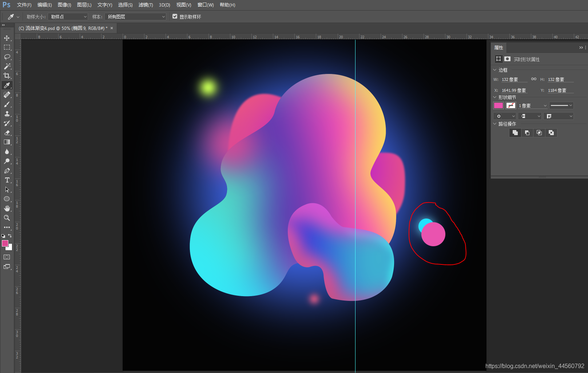Select the Lasso tool
This screenshot has width=588, height=373.
7,57
